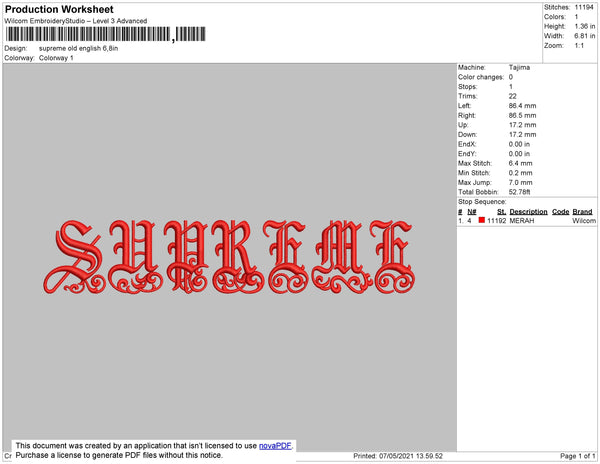This screenshot has width=600, height=464.
Task: Select the Stitches value 11194
Action: 584,7
